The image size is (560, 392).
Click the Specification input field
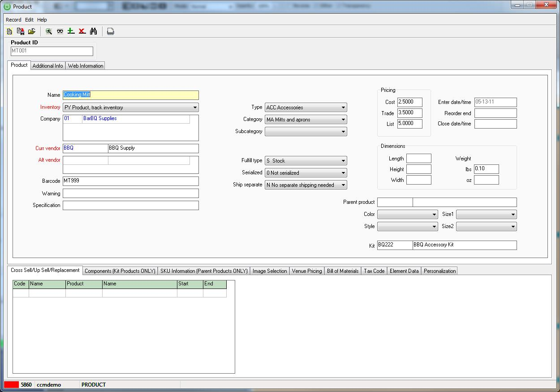tap(131, 205)
